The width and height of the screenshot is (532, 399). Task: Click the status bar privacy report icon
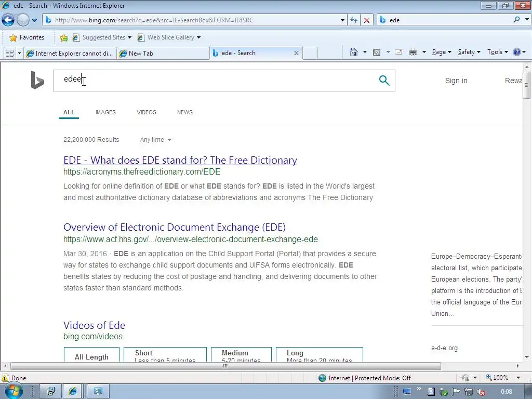click(465, 378)
